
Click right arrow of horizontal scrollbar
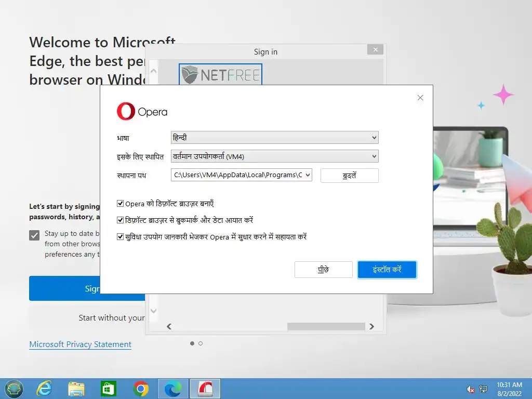pyautogui.click(x=371, y=326)
